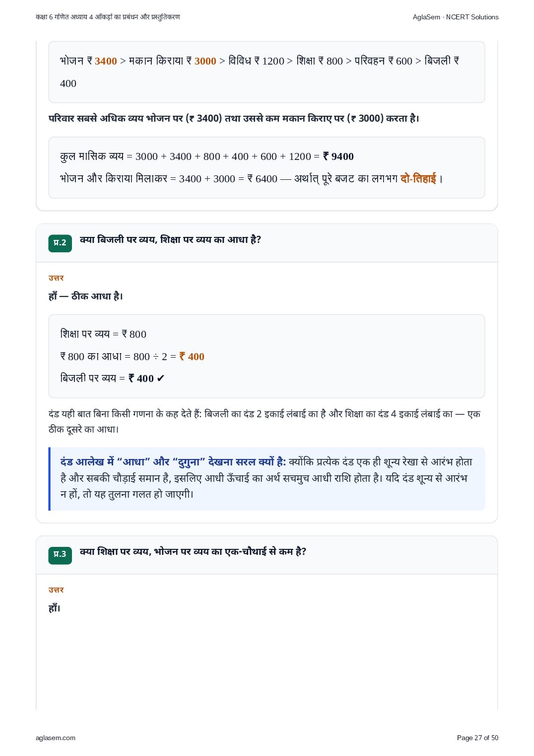Click the उत्तर label under question 3

click(x=56, y=590)
